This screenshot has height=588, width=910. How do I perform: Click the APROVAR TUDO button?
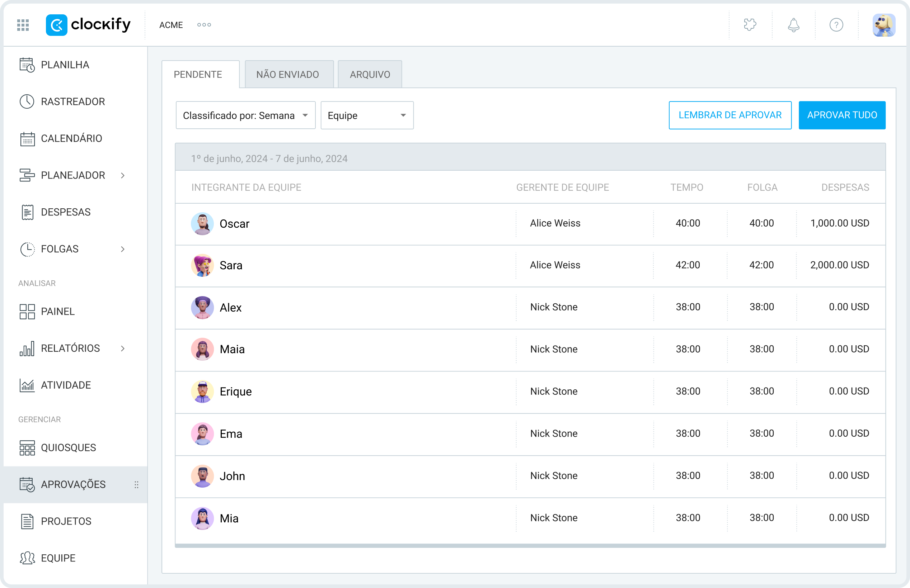coord(841,115)
